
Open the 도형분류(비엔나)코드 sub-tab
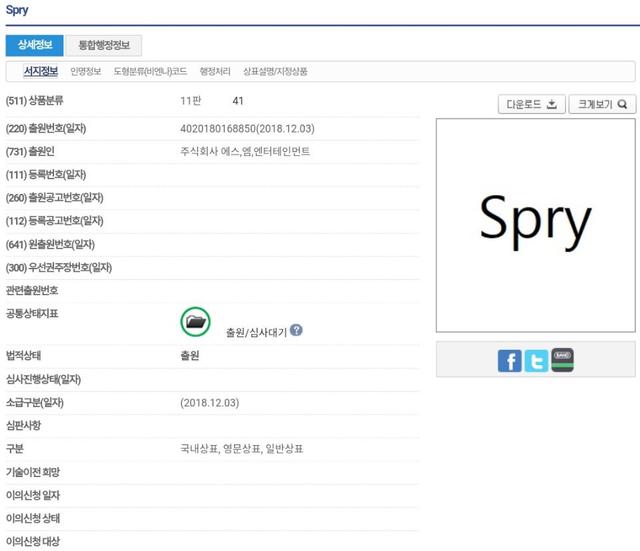click(x=150, y=72)
